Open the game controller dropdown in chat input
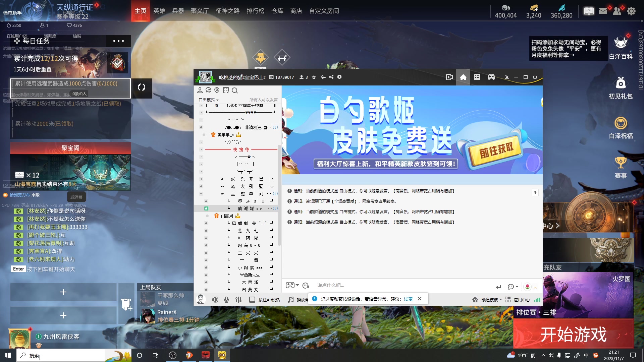This screenshot has height=362, width=644. pos(292,285)
